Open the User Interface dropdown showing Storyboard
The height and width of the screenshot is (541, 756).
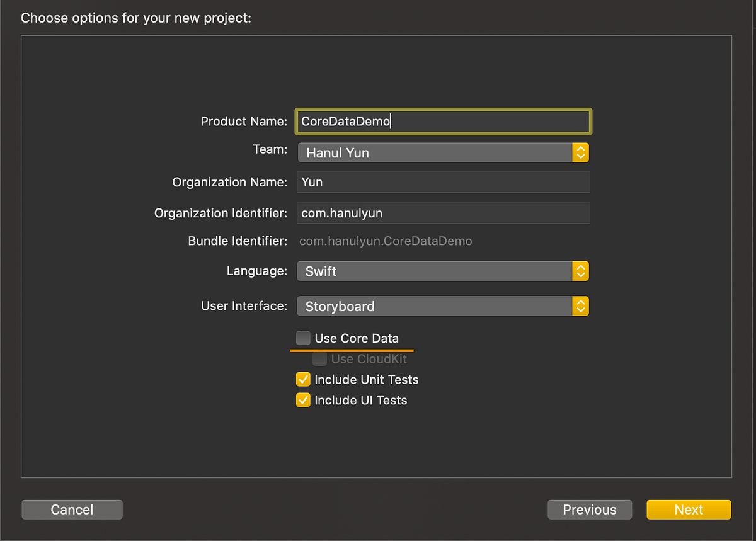point(435,307)
